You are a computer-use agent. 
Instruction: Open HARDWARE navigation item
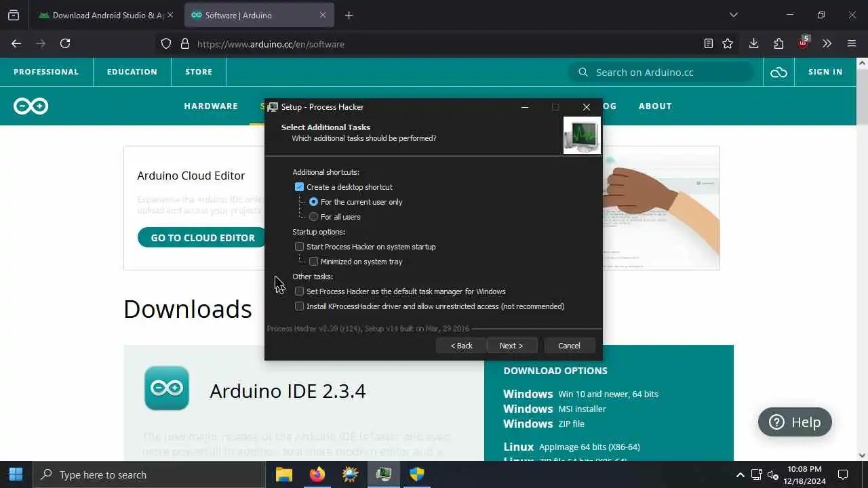click(x=211, y=106)
